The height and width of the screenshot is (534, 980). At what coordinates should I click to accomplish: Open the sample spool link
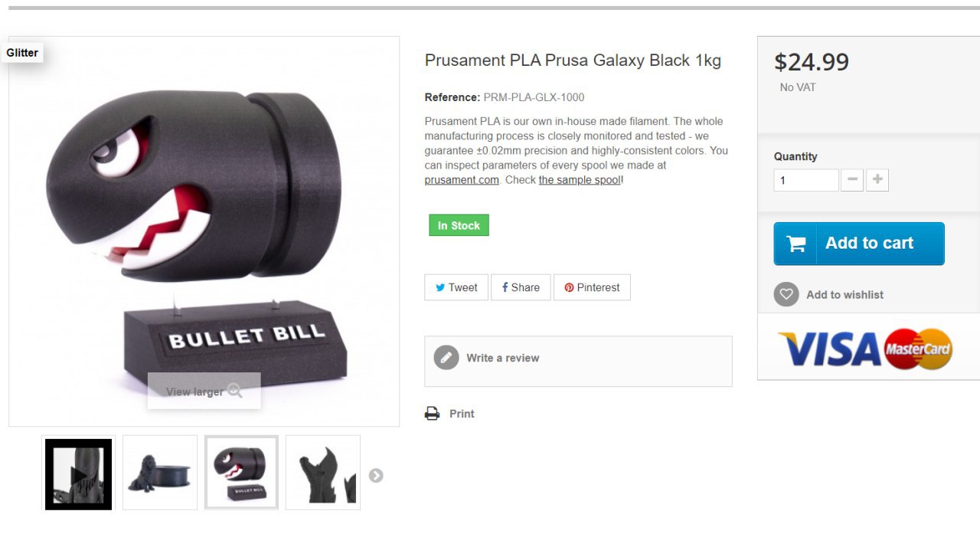[580, 180]
